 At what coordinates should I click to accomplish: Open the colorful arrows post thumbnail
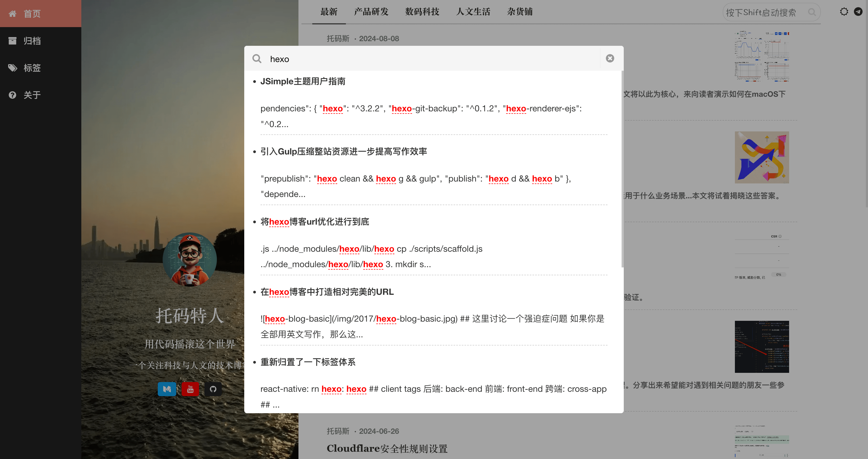[x=761, y=157]
